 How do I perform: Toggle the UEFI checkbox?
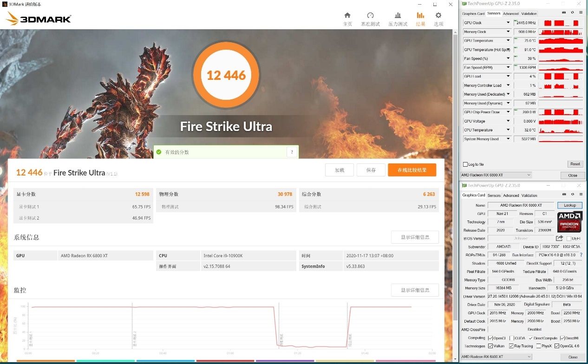pyautogui.click(x=569, y=239)
